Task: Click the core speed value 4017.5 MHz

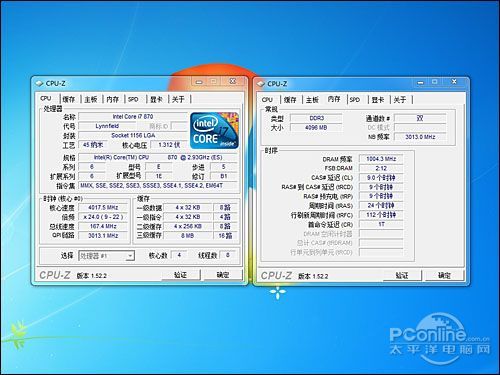Action: point(103,207)
